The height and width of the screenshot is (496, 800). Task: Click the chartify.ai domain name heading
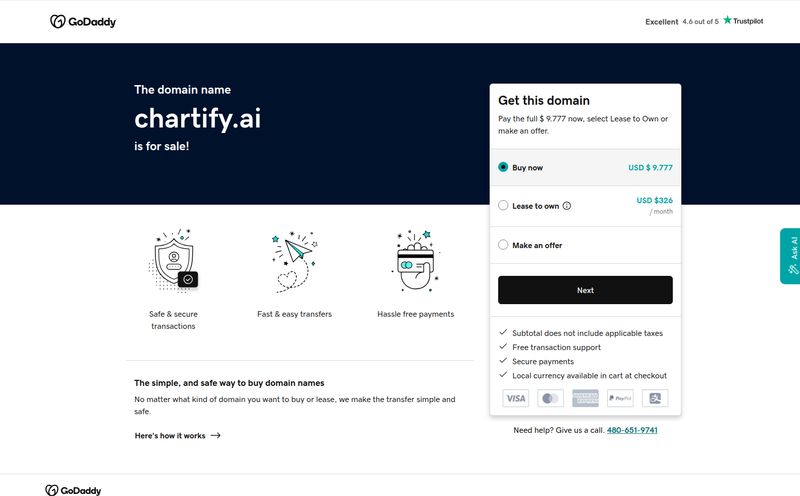click(x=197, y=119)
